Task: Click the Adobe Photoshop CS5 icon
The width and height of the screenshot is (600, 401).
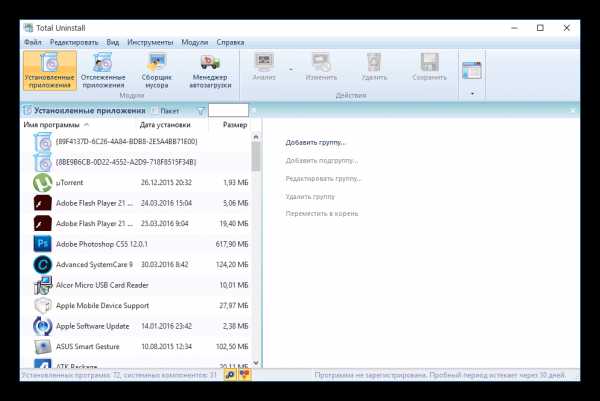Action: (x=42, y=244)
